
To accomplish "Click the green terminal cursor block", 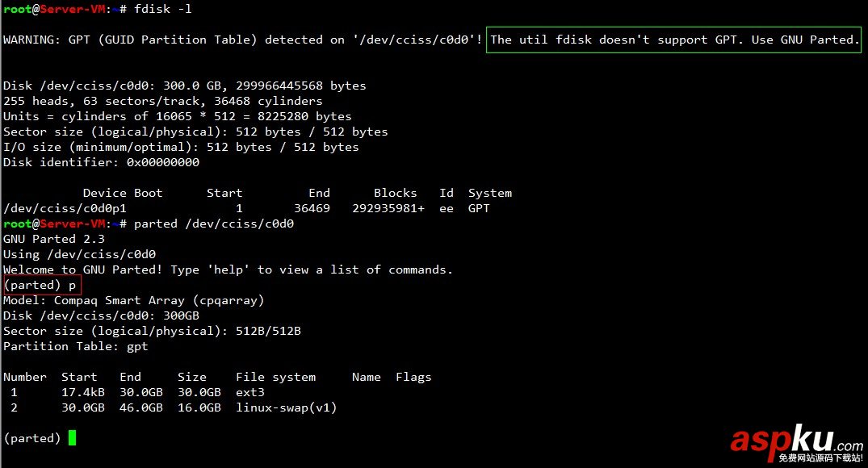I will (x=72, y=438).
